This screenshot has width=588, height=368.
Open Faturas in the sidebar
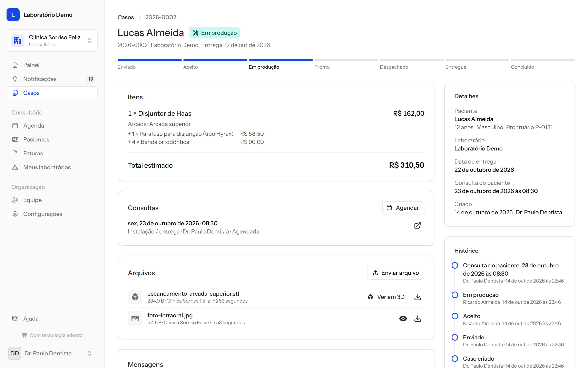click(52, 153)
